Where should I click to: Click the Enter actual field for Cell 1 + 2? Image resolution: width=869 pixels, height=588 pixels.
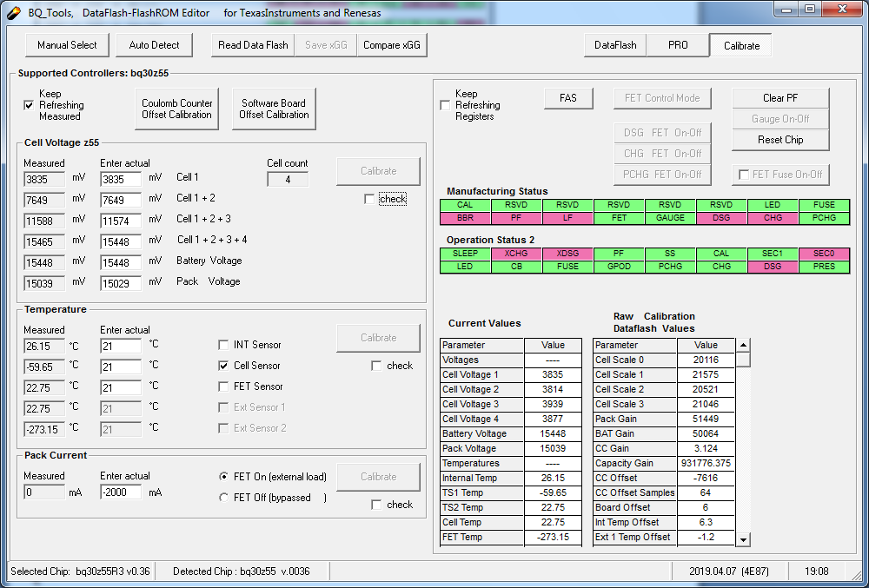coord(121,200)
